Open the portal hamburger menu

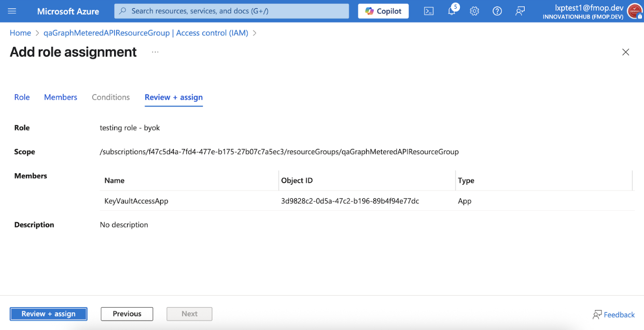coord(12,11)
